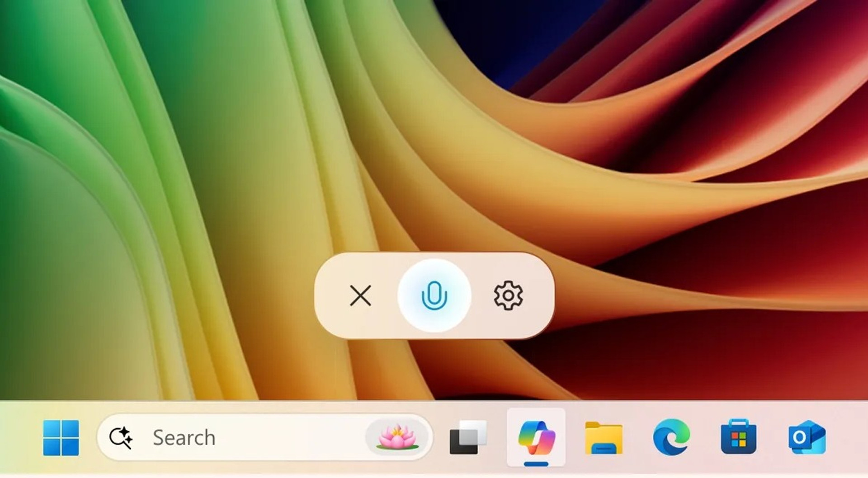Click the taskbar Search box
This screenshot has height=478, width=868.
tap(265, 437)
